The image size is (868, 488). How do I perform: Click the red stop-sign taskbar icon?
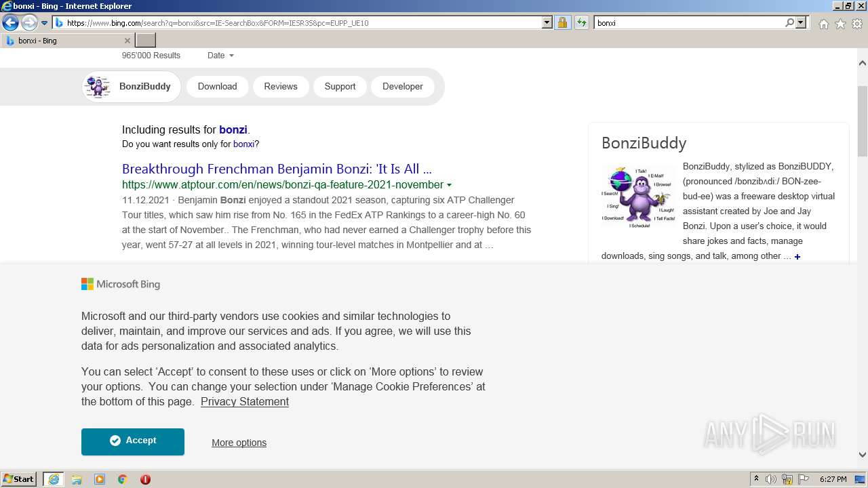coord(145,479)
